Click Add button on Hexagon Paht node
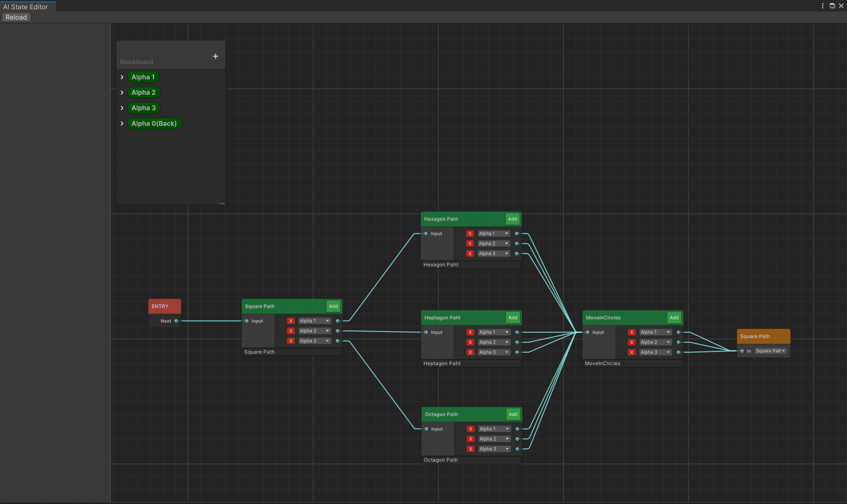 click(512, 219)
